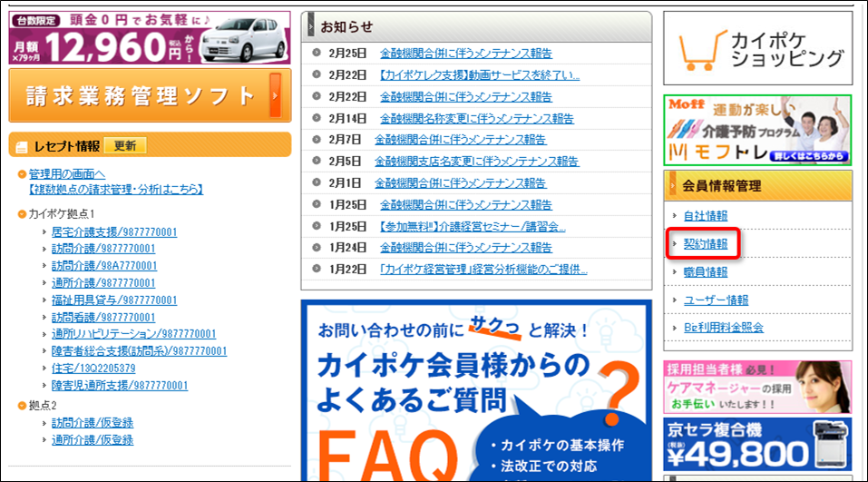Open the ケアマネージャーの採用 banner

758,388
